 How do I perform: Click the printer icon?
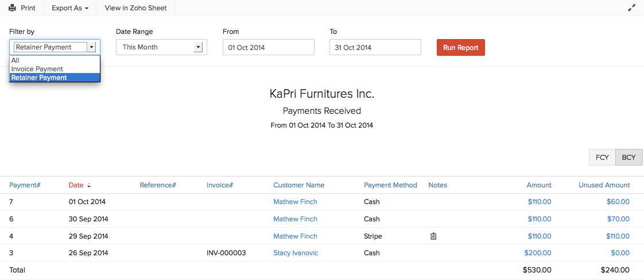pos(12,8)
